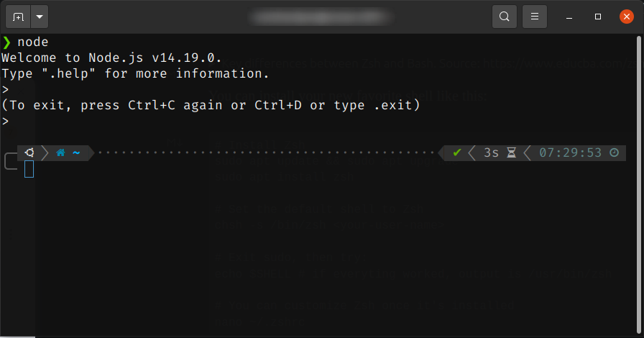Click the tilde directory indicator
Image resolution: width=644 pixels, height=338 pixels.
coord(76,153)
